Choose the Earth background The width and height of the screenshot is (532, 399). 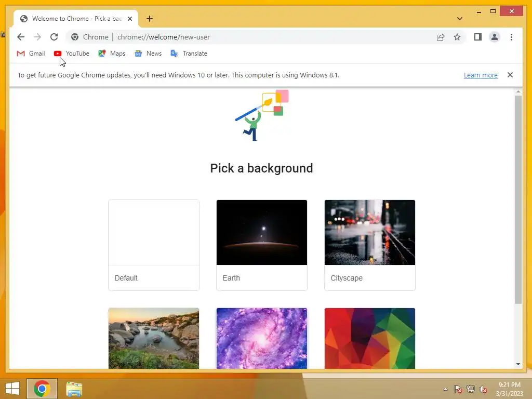(x=262, y=245)
